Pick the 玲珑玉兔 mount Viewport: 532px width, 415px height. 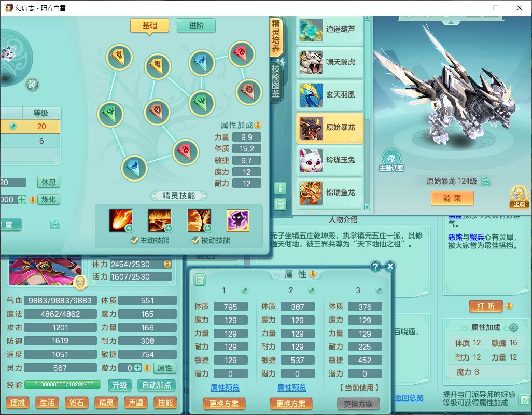(x=329, y=160)
